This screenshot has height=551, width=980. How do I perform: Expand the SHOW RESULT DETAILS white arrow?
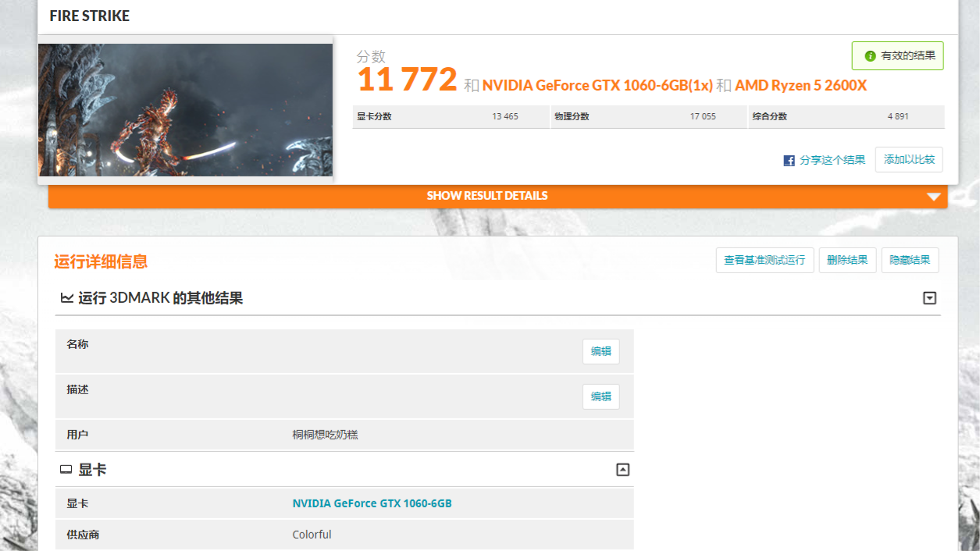pos(934,197)
